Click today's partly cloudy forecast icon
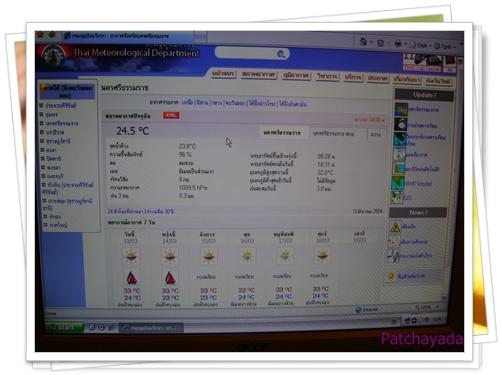502x375 pixels. coord(131,256)
